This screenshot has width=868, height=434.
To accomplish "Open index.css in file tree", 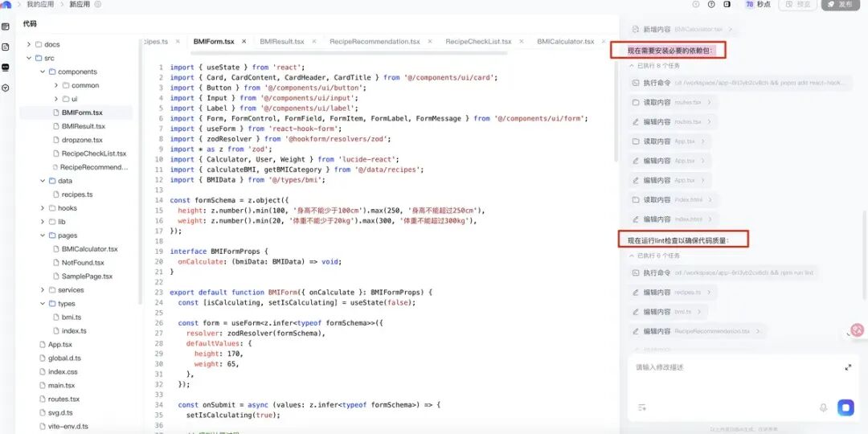I will pyautogui.click(x=63, y=372).
